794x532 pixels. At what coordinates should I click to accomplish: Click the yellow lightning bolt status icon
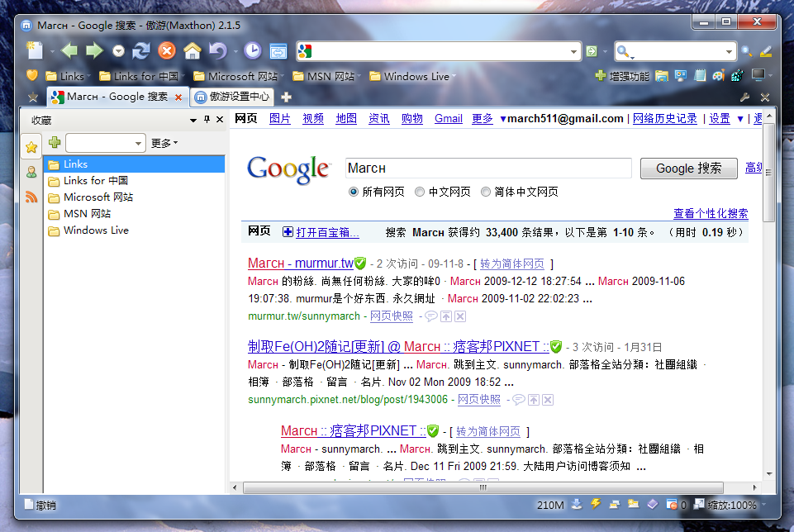[596, 504]
